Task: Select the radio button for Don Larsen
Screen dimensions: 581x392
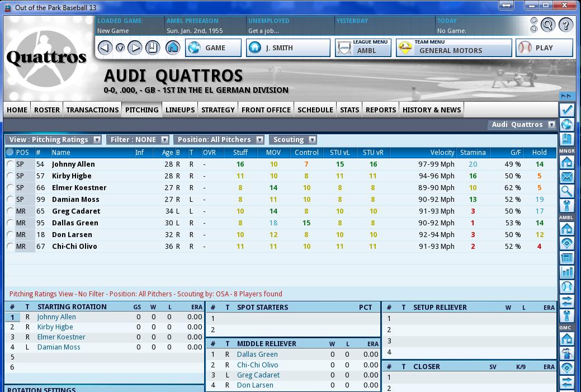Action: coord(11,234)
